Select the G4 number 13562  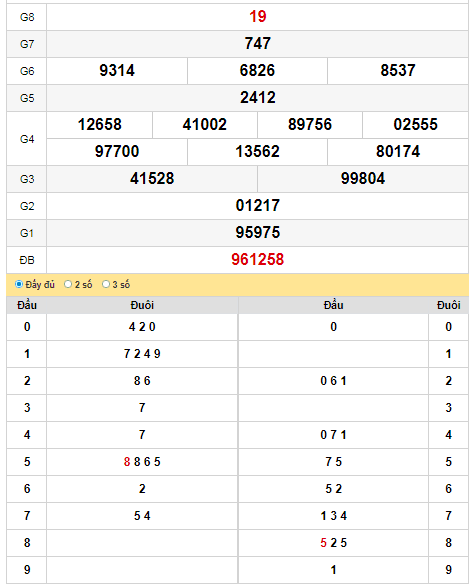[257, 151]
